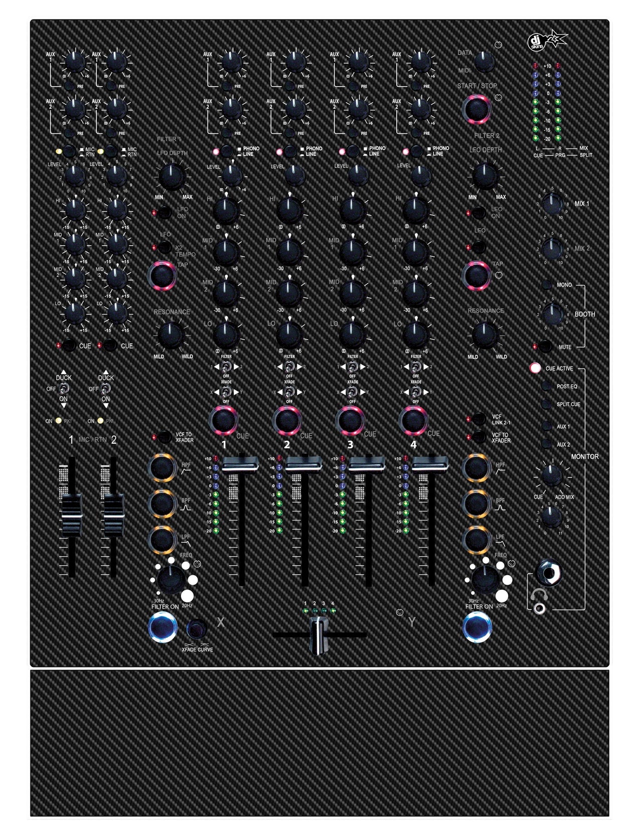Viewport: 642px width, 840px height.
Task: Toggle channel 1 AUX 1 PRE button
Action: pos(227,86)
